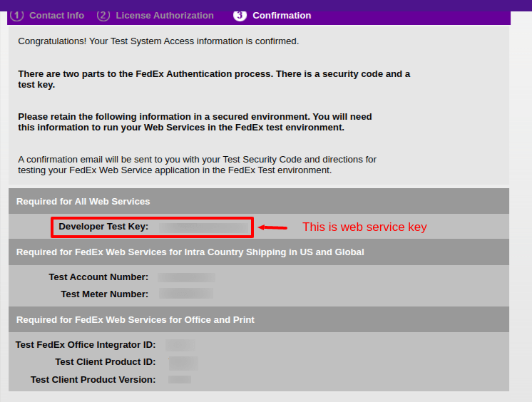Select the blurred Office Integrator ID value
This screenshot has height=402, width=532.
click(x=180, y=345)
